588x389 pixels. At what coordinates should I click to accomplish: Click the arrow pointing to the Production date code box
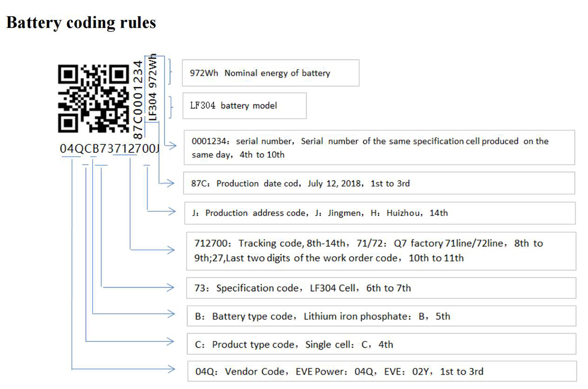click(170, 184)
